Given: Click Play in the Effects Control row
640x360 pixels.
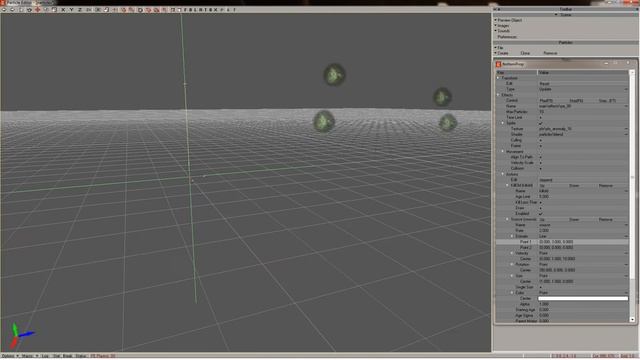Looking at the screenshot, I should pyautogui.click(x=546, y=100).
